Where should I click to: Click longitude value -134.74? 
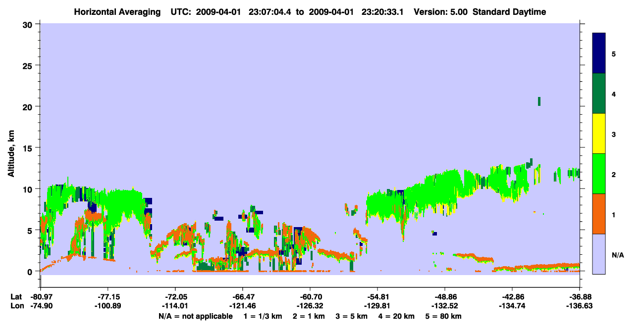pos(512,306)
